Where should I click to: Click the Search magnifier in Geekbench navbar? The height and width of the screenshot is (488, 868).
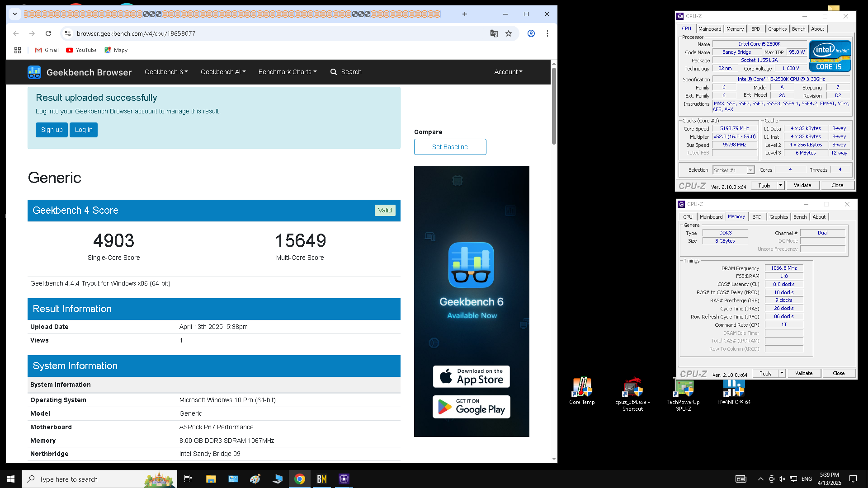click(x=334, y=72)
